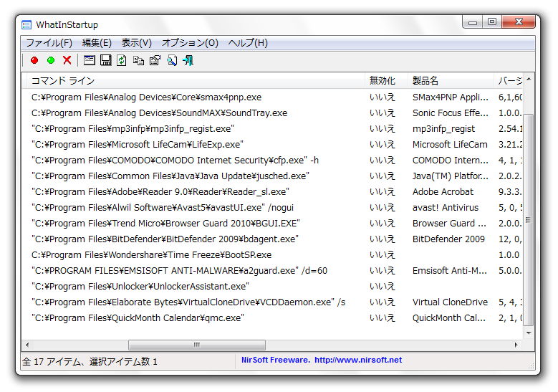The width and height of the screenshot is (558, 392).
Task: Open the オプション(O) menu
Action: [x=190, y=43]
